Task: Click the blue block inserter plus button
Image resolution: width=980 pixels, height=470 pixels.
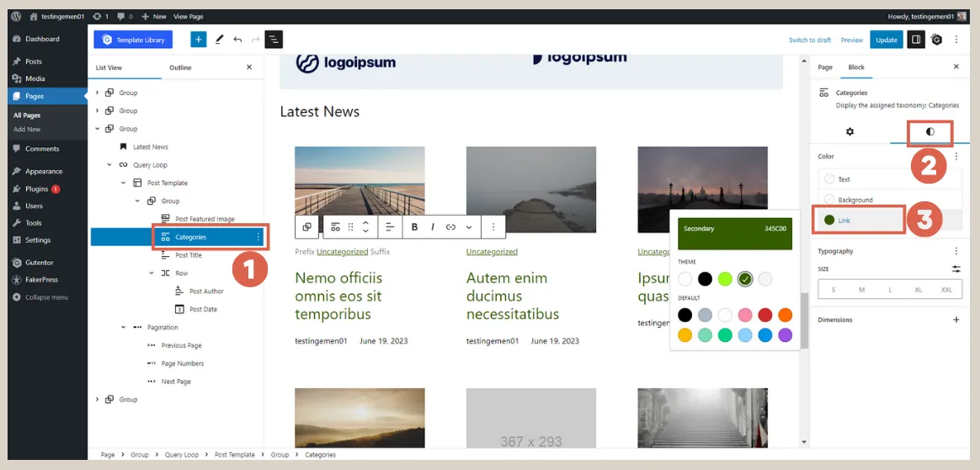Action: tap(198, 40)
